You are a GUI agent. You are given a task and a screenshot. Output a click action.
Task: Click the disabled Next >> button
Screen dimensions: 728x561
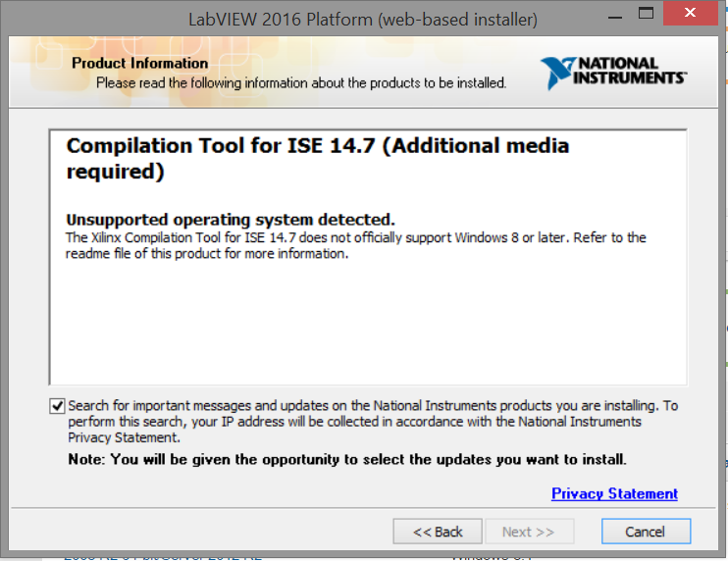coord(529,532)
